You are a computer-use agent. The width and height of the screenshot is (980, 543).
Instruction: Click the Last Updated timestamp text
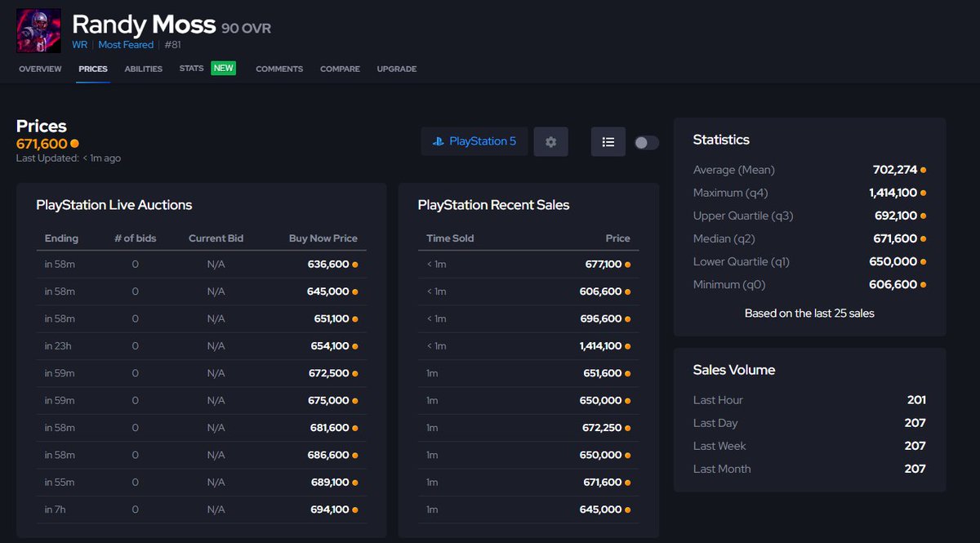(69, 158)
